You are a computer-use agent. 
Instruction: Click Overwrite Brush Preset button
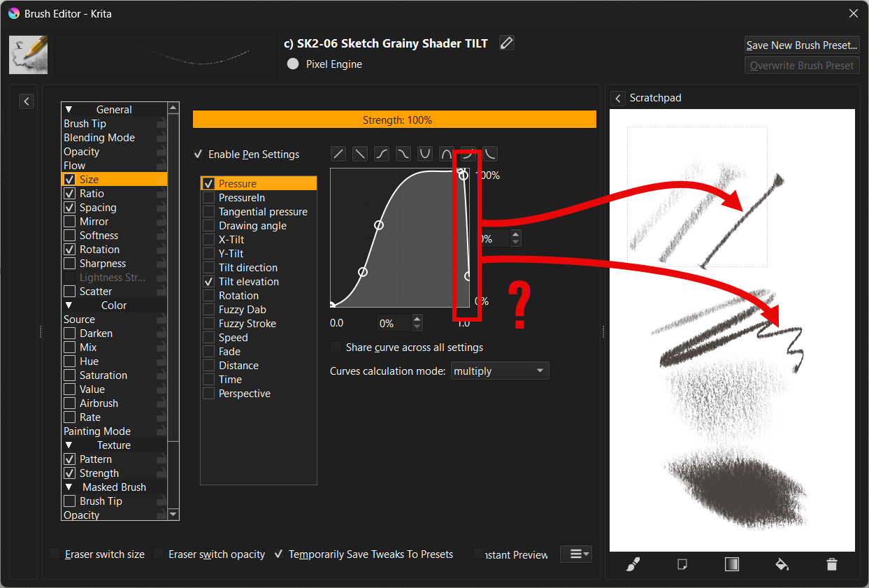coord(802,66)
